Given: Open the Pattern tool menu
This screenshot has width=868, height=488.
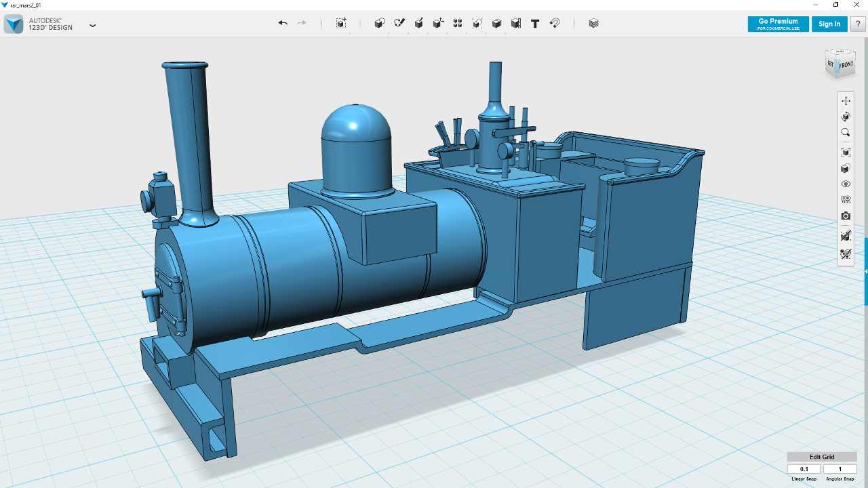Looking at the screenshot, I should 458,23.
